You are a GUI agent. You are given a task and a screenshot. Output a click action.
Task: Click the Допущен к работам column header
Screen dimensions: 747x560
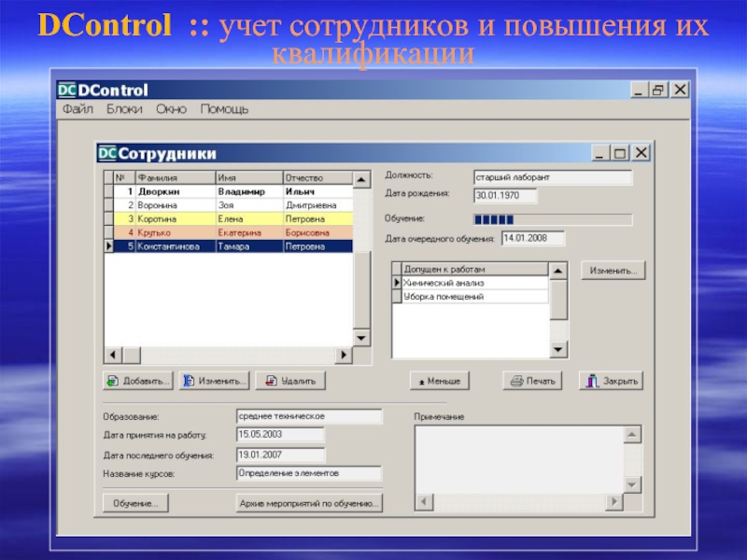click(475, 269)
